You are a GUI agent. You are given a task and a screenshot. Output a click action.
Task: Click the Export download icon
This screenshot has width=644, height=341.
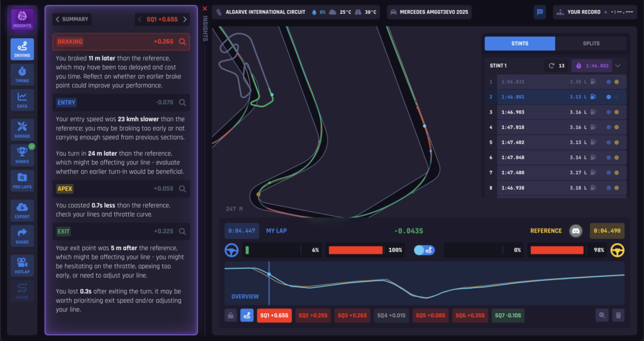pyautogui.click(x=22, y=210)
